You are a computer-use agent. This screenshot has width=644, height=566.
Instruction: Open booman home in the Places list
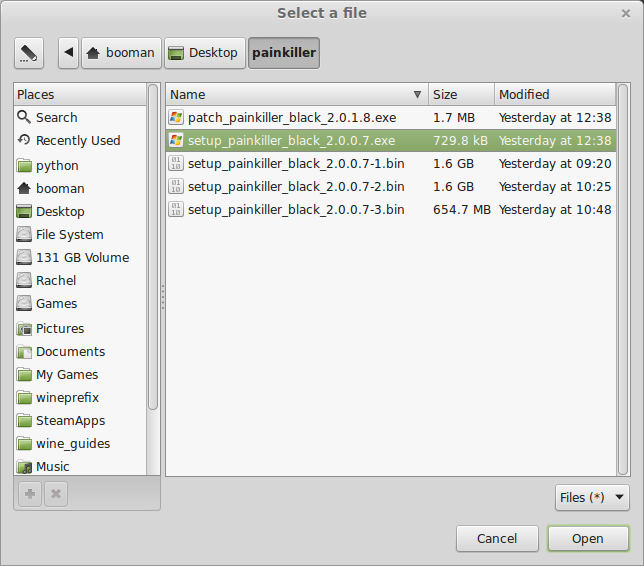[80, 189]
